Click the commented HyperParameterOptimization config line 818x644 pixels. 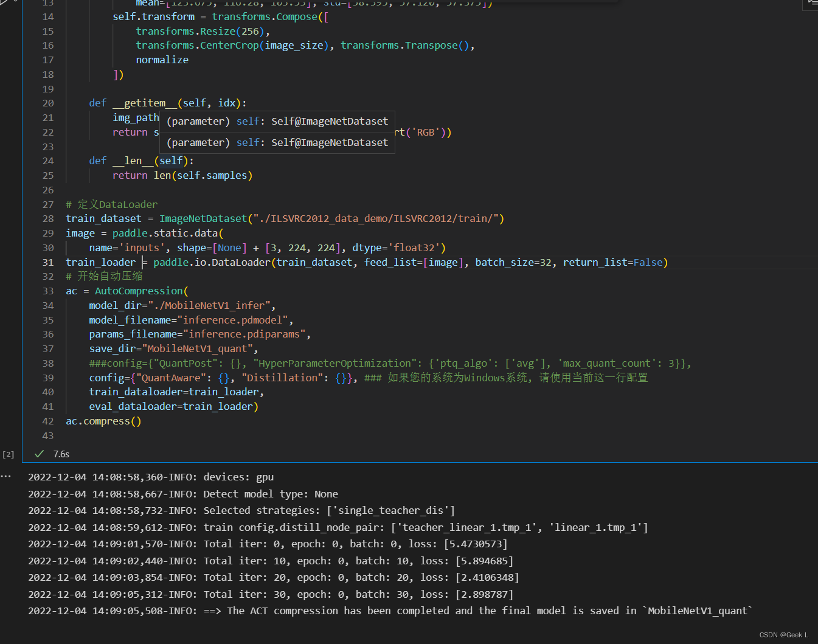pyautogui.click(x=390, y=363)
